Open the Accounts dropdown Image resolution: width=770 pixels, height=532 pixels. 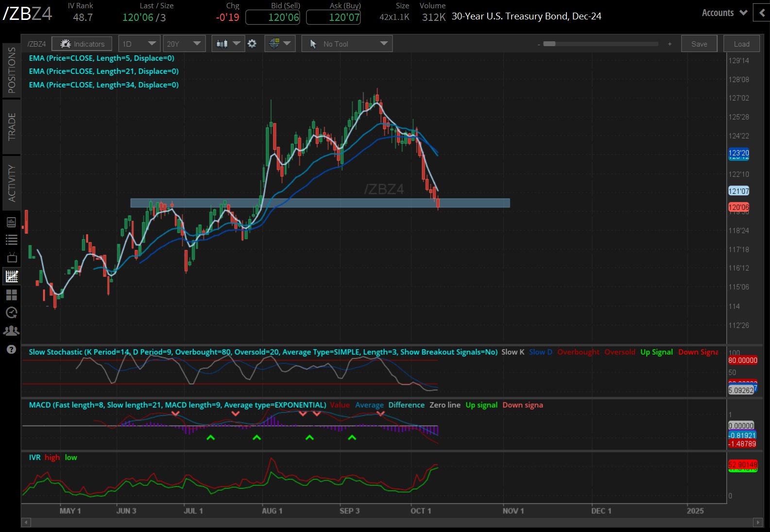(x=724, y=13)
